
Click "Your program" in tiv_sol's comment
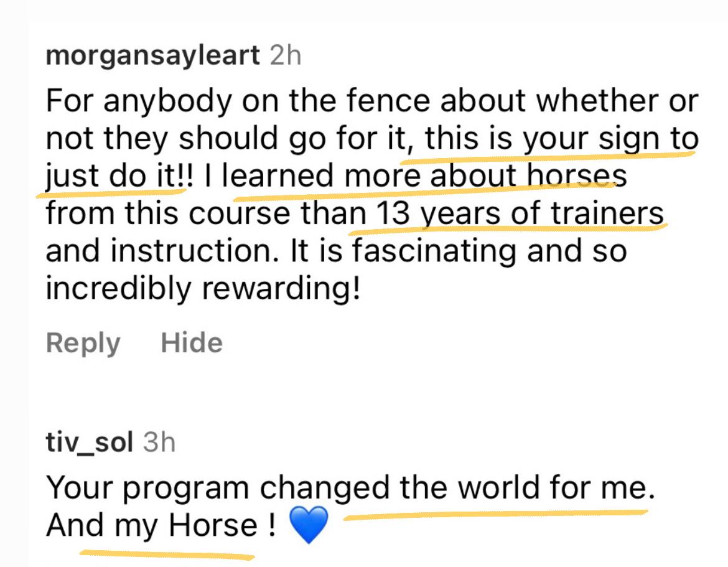pos(147,488)
